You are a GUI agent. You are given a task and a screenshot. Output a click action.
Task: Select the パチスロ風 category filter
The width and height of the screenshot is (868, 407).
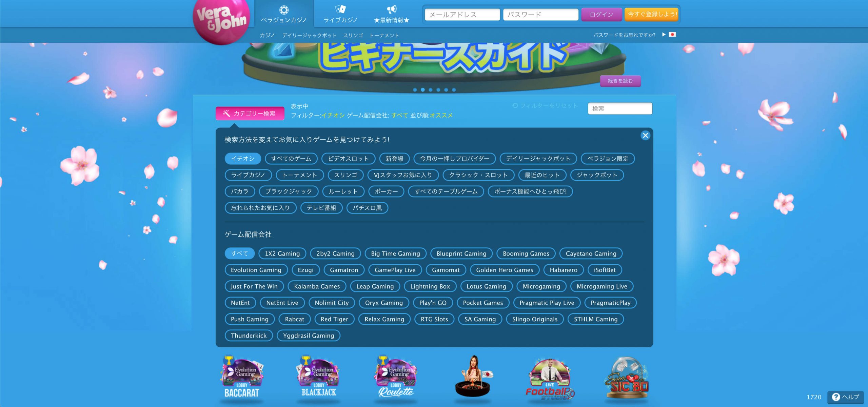[367, 208]
